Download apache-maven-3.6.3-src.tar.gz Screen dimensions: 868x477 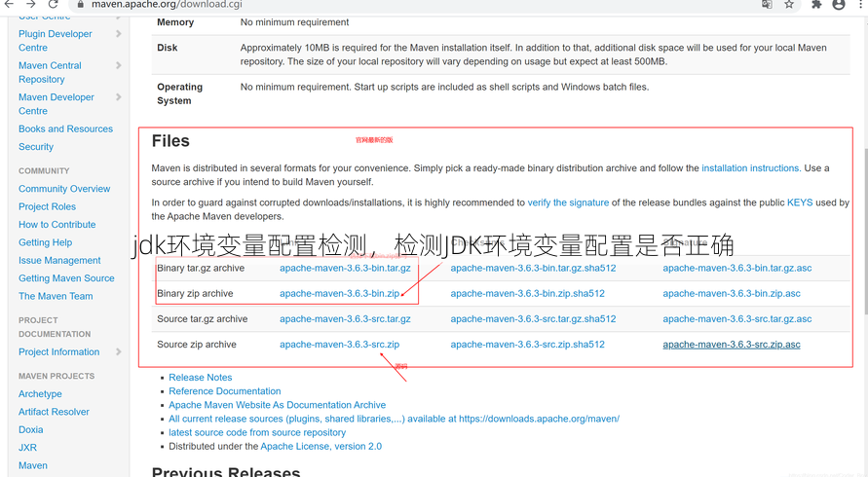click(345, 318)
